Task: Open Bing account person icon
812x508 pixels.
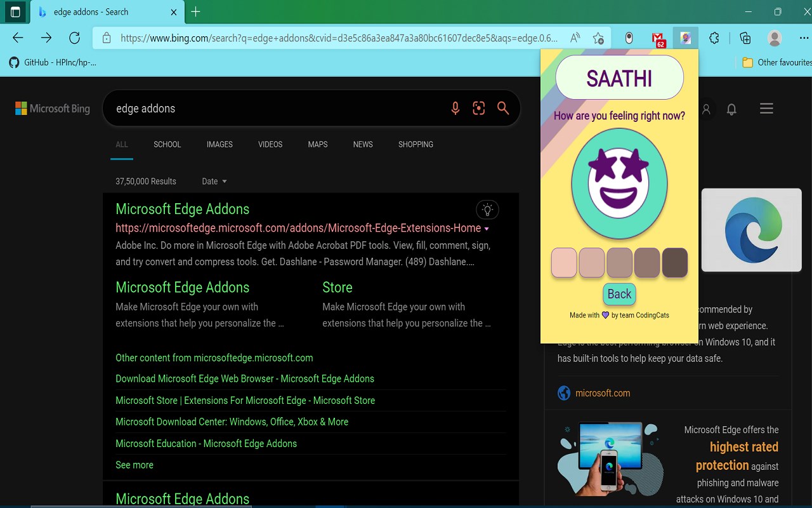Action: 706,109
